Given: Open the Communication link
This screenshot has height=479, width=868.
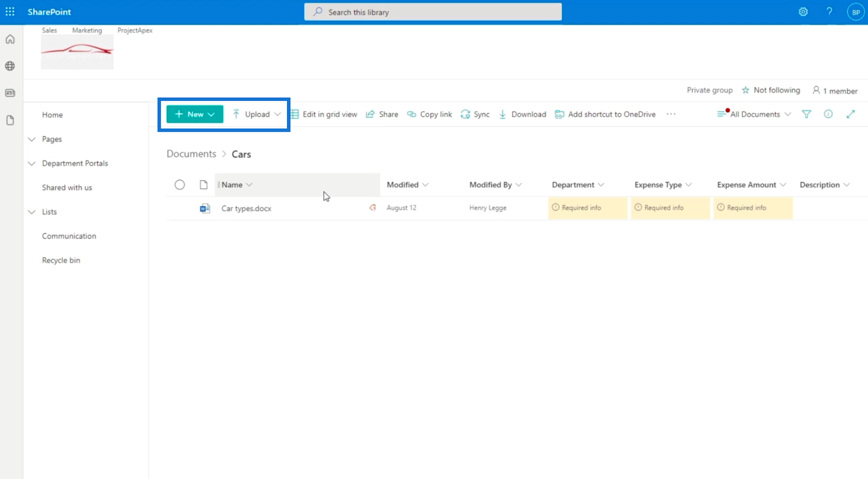Looking at the screenshot, I should [x=69, y=236].
